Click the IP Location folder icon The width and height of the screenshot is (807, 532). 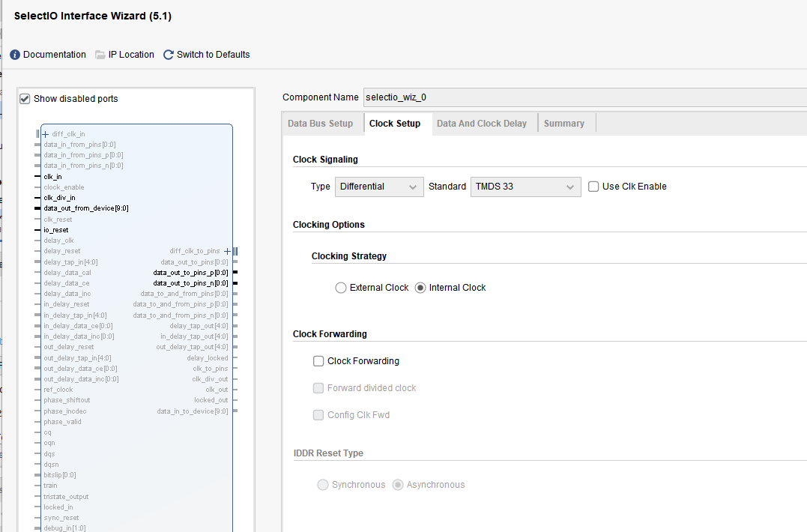100,55
